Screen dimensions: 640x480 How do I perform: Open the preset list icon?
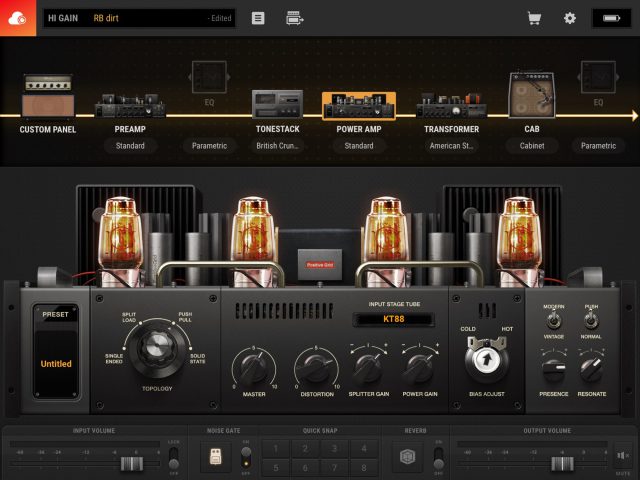click(258, 18)
